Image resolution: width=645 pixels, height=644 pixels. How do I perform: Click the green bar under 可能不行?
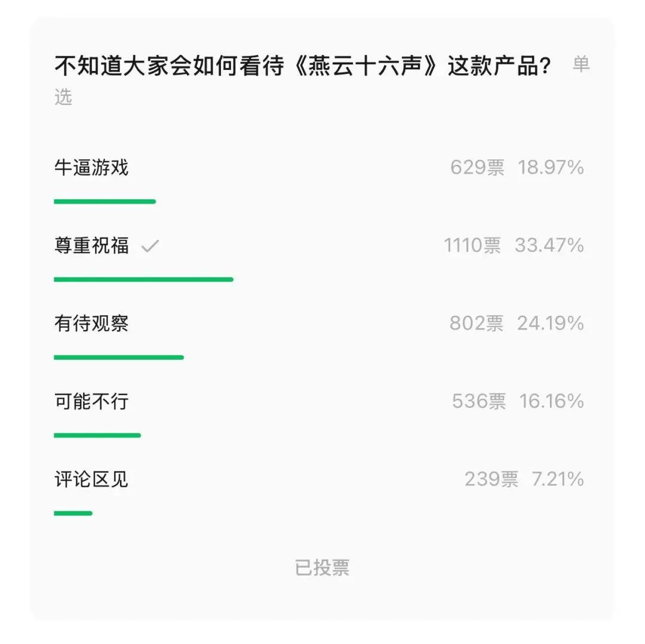(97, 435)
